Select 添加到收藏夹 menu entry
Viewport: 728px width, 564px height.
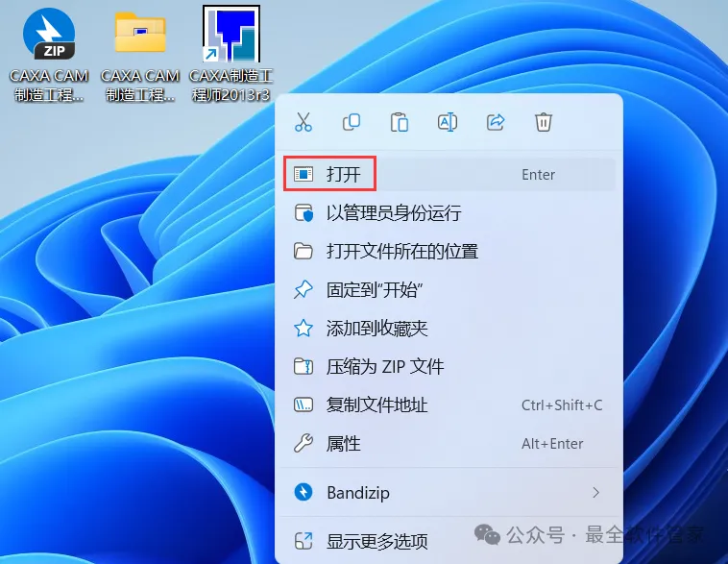449,329
